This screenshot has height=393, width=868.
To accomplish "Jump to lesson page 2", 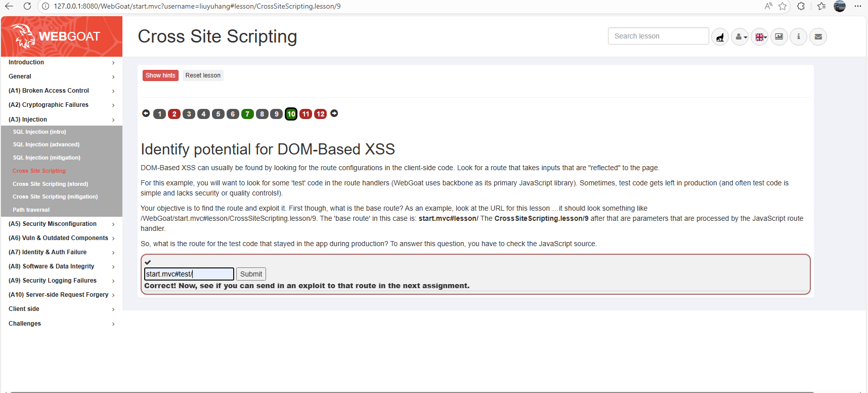I will point(175,114).
